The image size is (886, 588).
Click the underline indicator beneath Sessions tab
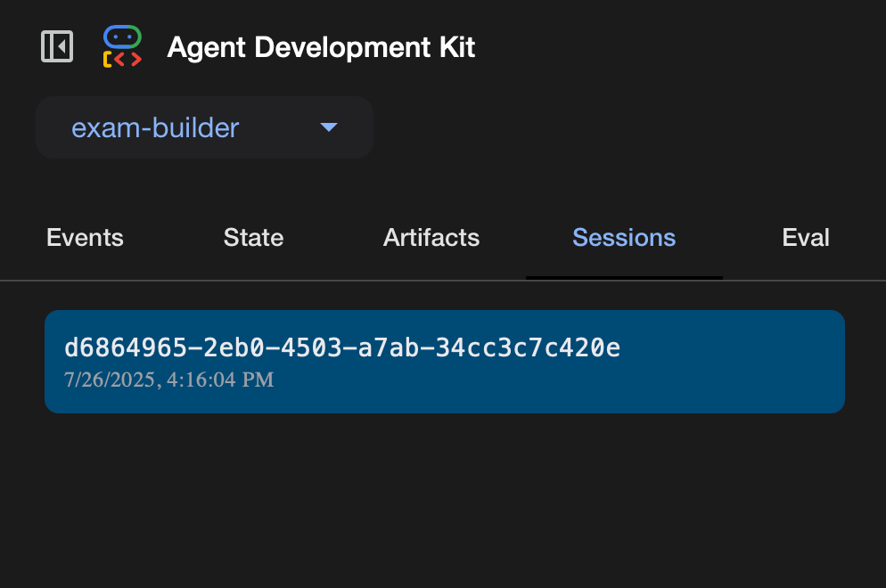(624, 277)
